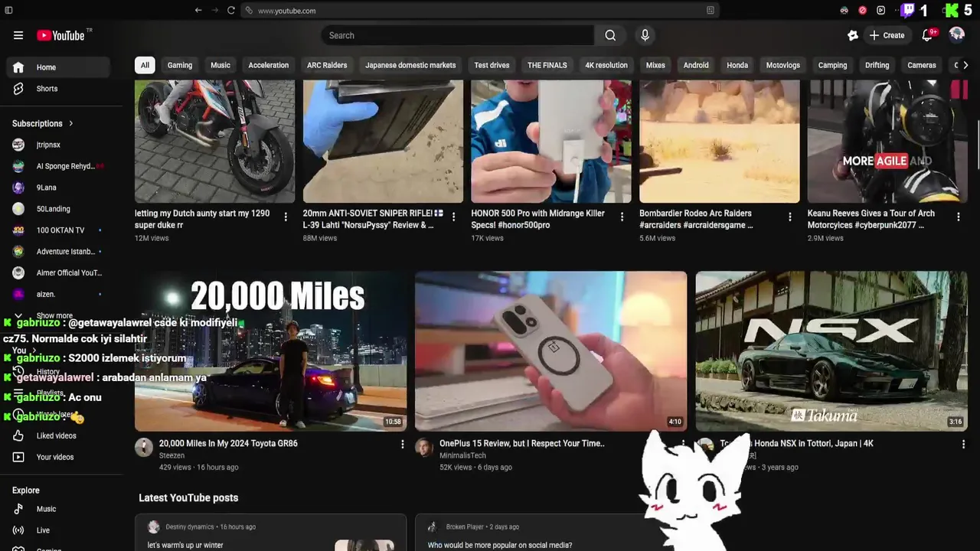Open Steezen channel avatar
Image resolution: width=980 pixels, height=551 pixels.
(144, 448)
